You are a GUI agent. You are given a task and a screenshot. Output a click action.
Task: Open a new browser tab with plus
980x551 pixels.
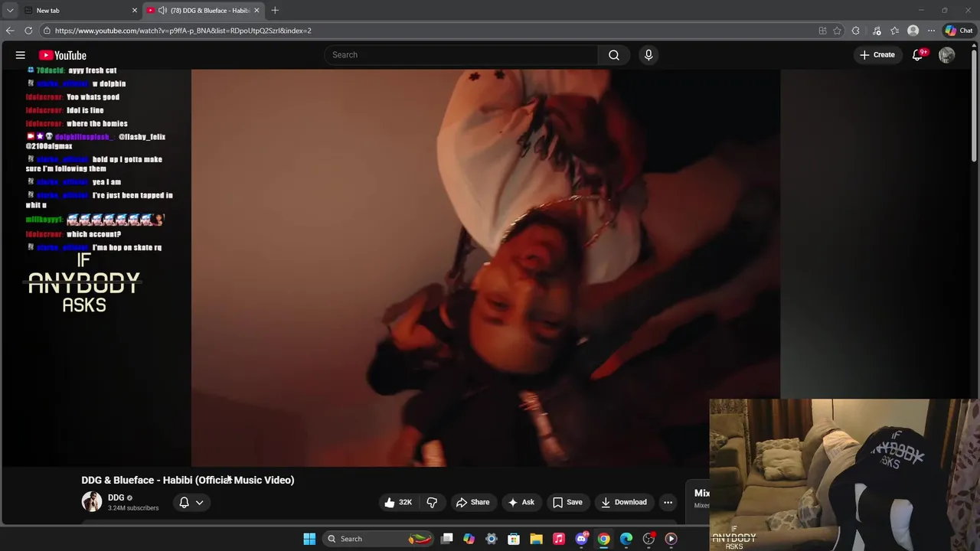tap(275, 11)
